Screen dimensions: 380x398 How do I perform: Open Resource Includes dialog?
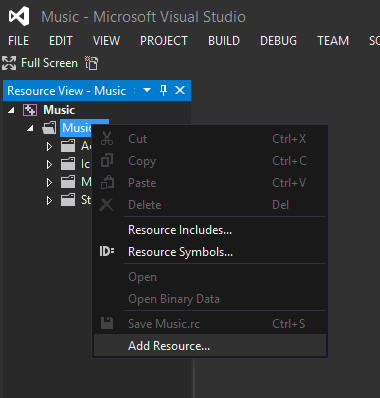(x=210, y=230)
